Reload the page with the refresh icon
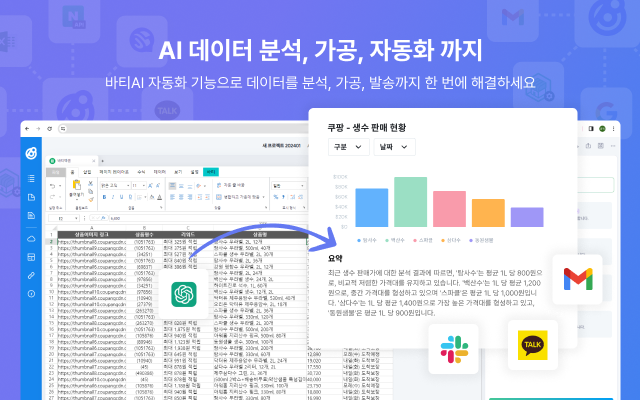640x400 pixels. pos(49,129)
